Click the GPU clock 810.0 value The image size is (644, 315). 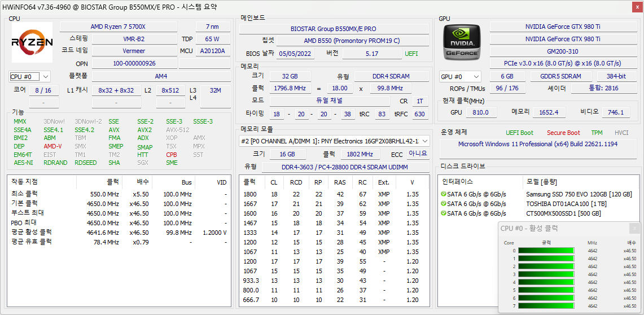(x=481, y=112)
